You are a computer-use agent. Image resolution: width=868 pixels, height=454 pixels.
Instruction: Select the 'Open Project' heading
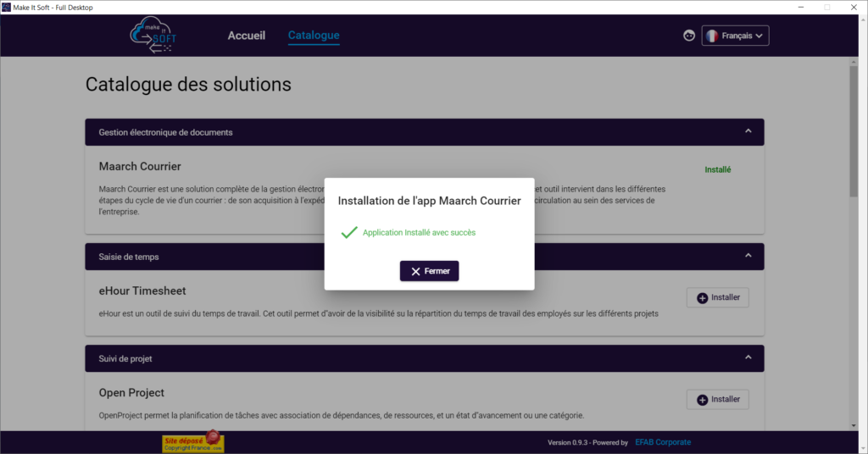[131, 393]
